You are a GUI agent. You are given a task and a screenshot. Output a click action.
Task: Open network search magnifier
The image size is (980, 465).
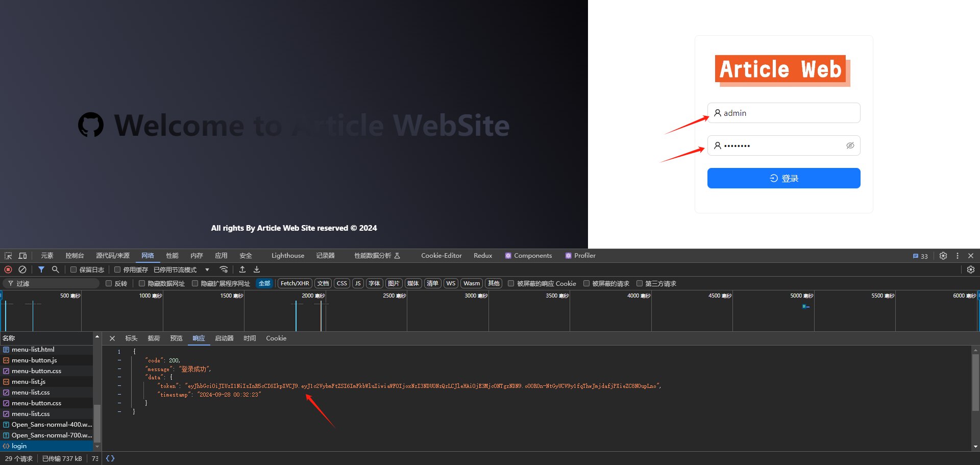coord(56,270)
